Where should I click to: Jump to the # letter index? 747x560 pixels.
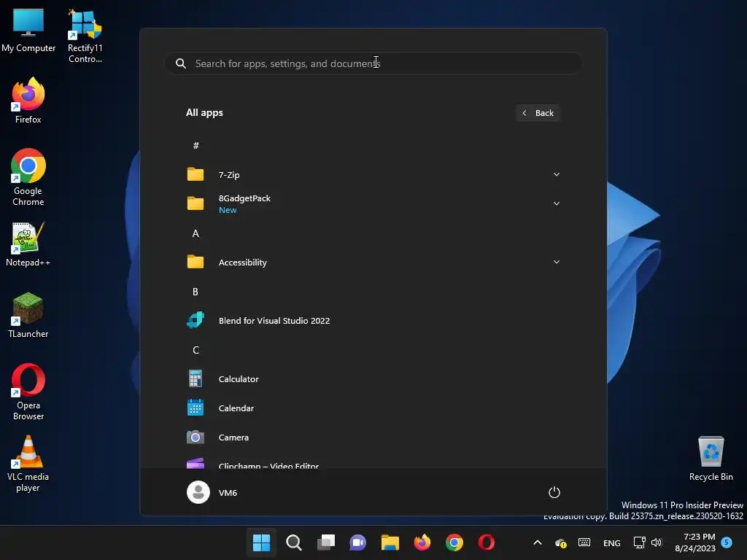196,146
